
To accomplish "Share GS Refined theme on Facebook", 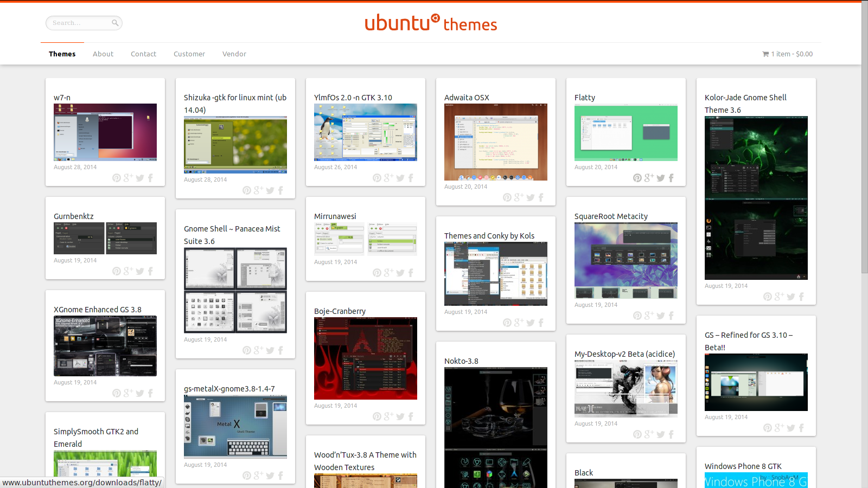I will pos(801,428).
